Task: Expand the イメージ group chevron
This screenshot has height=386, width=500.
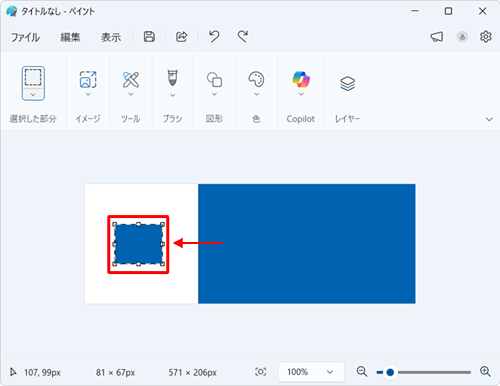Action: tap(88, 94)
